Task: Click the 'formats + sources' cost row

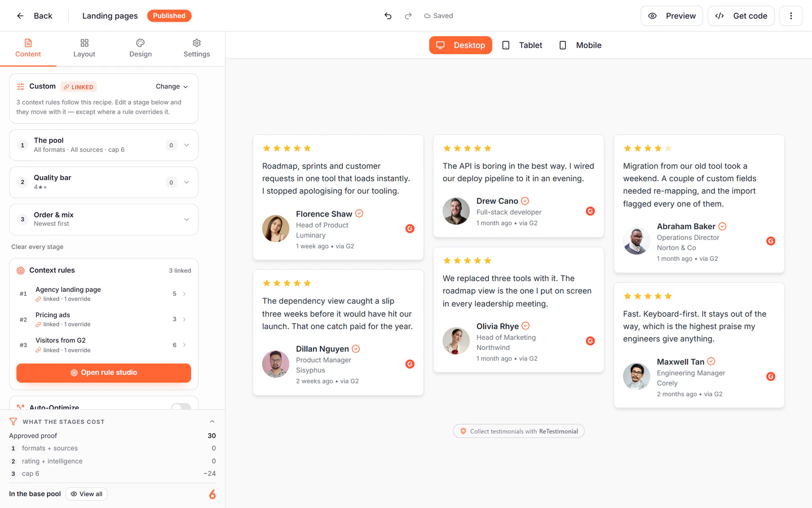Action: pos(113,448)
